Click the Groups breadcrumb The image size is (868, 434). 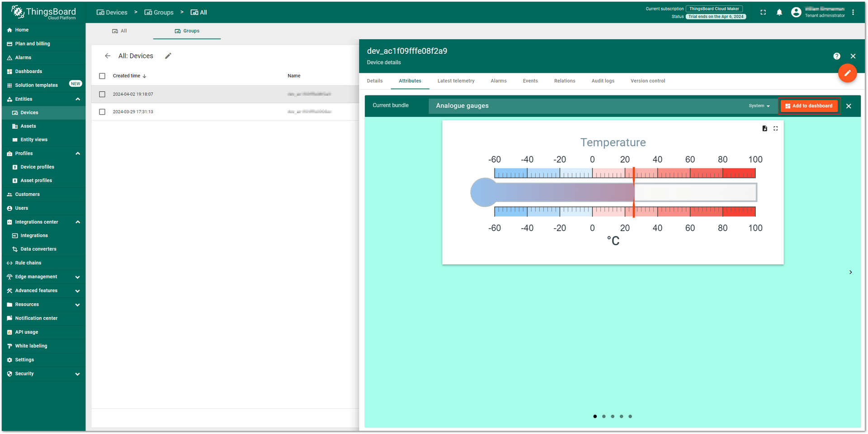click(x=159, y=12)
